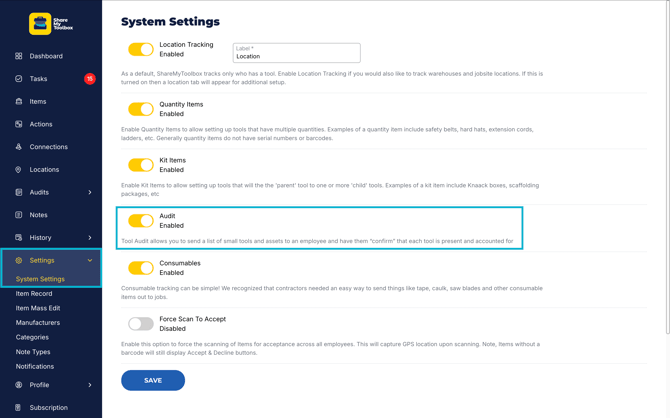The image size is (670, 418).
Task: Expand the History submenu chevron
Action: (90, 238)
